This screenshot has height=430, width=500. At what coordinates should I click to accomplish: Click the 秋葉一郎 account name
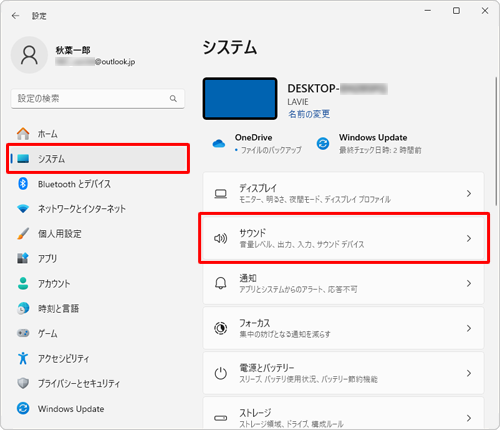[x=73, y=50]
